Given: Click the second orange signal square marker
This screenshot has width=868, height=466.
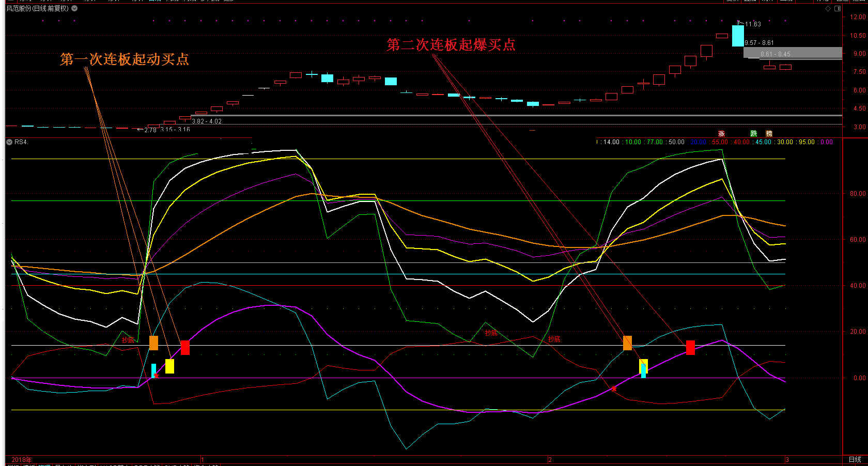Looking at the screenshot, I should 627,343.
